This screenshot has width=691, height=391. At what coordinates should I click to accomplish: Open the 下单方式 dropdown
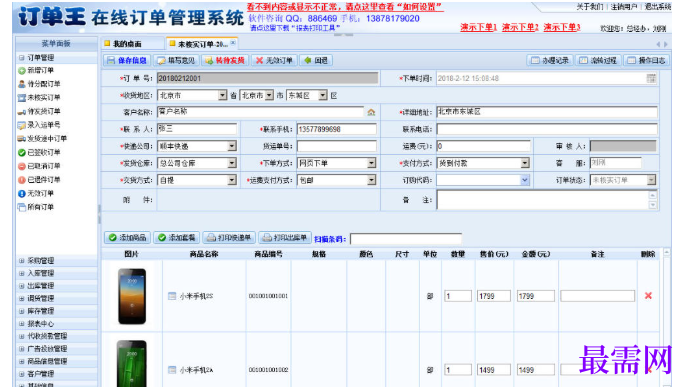pyautogui.click(x=372, y=163)
